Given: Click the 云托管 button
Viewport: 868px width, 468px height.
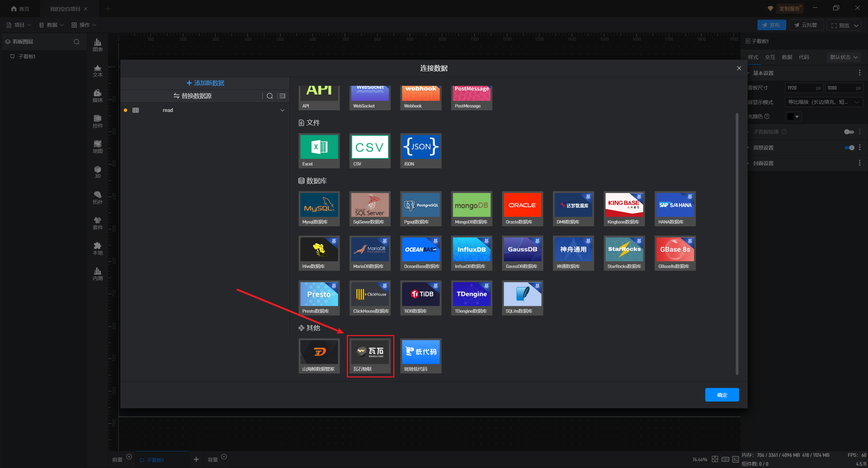Looking at the screenshot, I should click(x=806, y=25).
